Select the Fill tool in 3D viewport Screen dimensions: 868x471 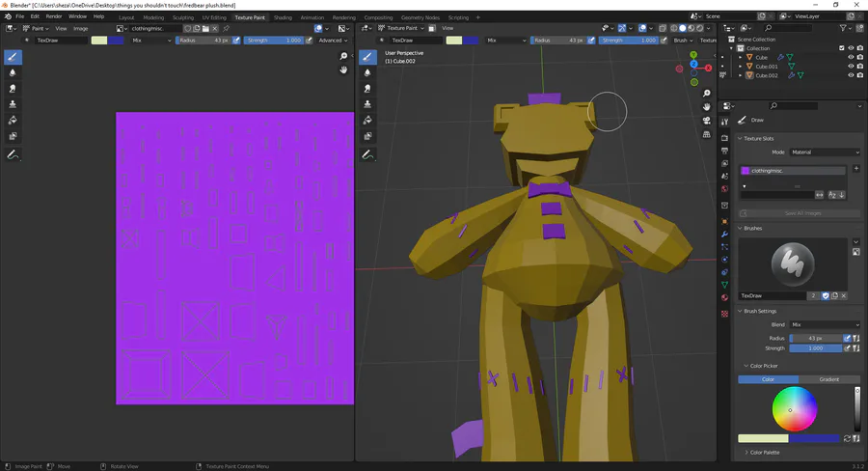coord(367,121)
